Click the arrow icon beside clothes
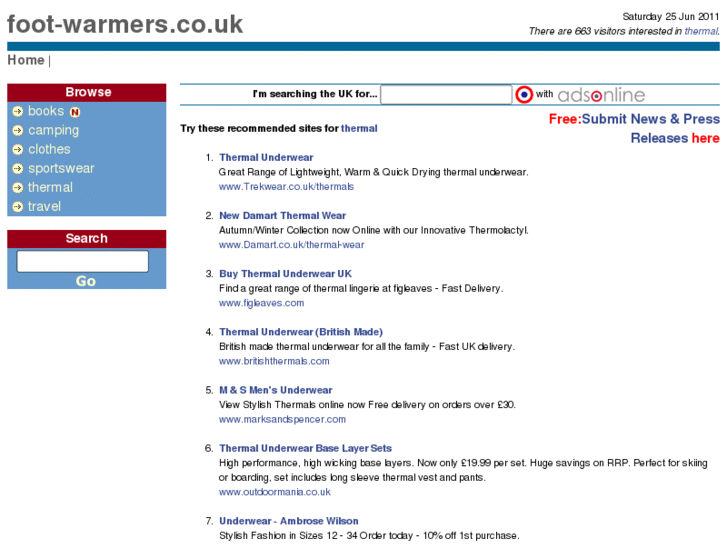 (18, 149)
